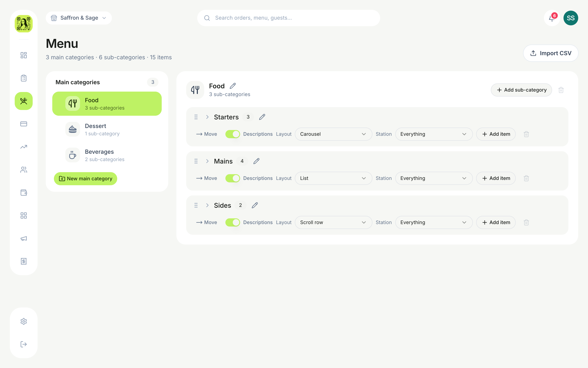The width and height of the screenshot is (588, 368).
Task: Click the Sides item count badge 2
Action: [x=240, y=205]
